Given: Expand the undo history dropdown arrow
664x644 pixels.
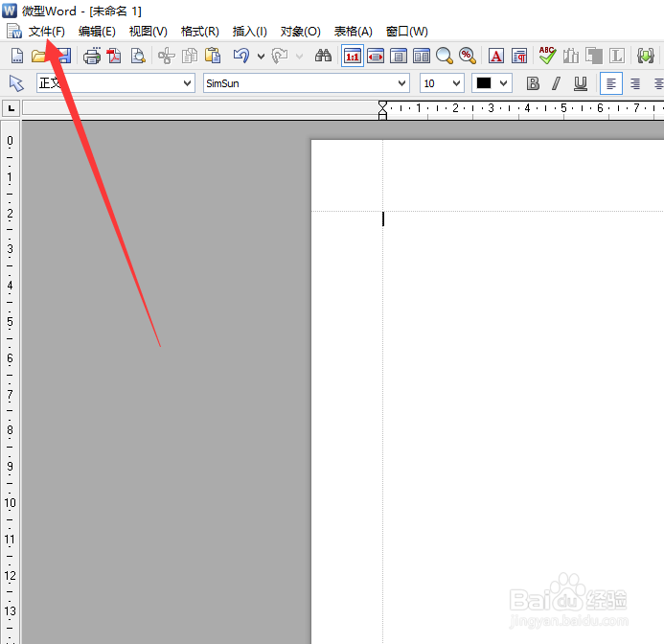Looking at the screenshot, I should [261, 56].
